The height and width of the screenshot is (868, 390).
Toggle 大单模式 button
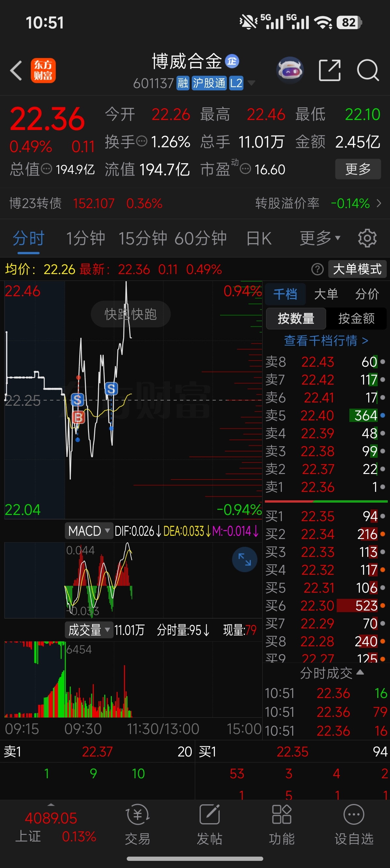(357, 269)
